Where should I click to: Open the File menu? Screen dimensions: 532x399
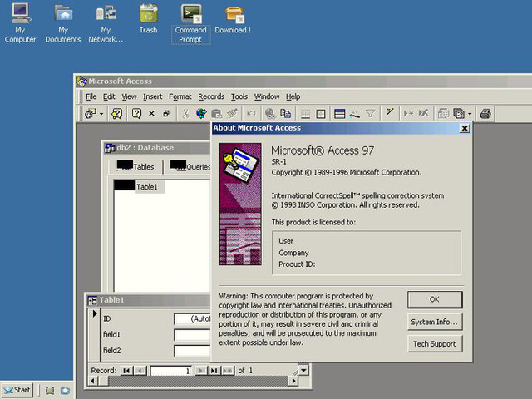91,96
